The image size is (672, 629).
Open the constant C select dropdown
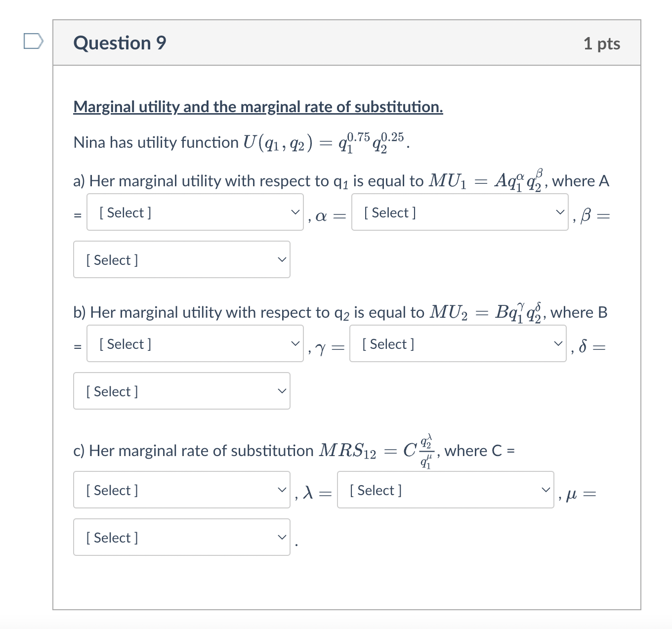click(x=181, y=490)
